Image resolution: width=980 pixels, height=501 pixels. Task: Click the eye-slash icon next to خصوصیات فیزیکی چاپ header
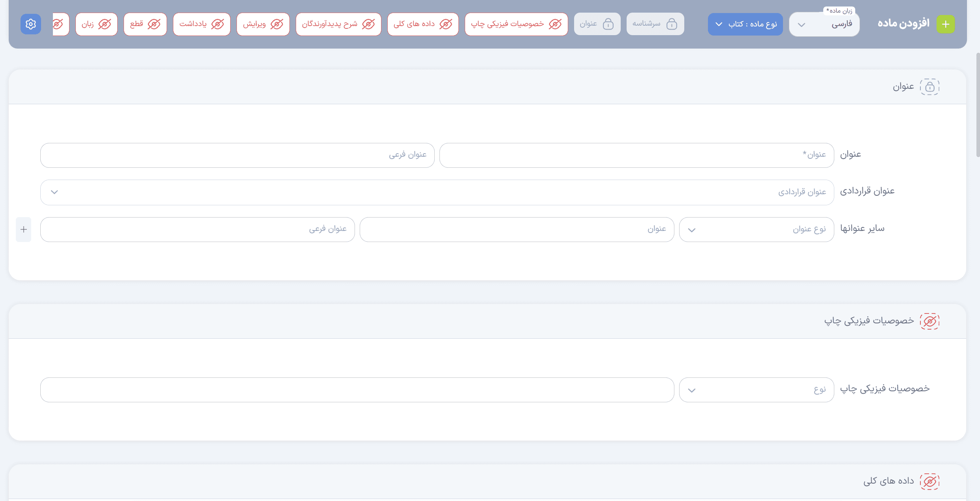point(930,321)
